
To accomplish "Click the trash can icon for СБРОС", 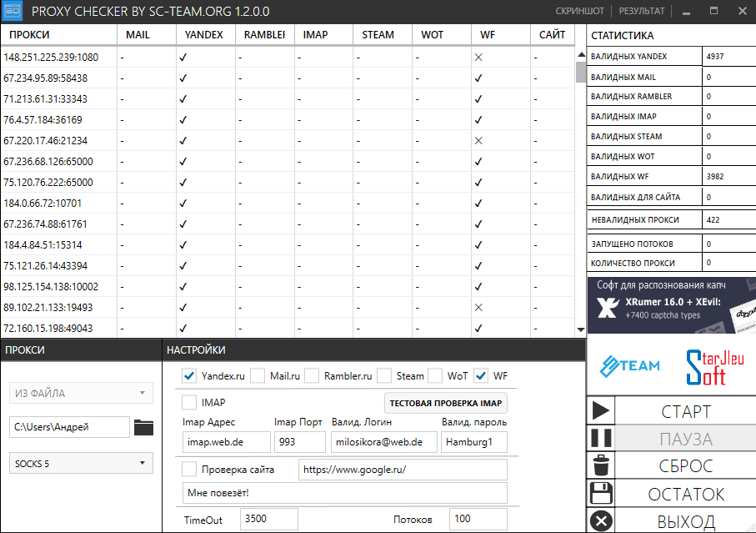I will pos(601,465).
